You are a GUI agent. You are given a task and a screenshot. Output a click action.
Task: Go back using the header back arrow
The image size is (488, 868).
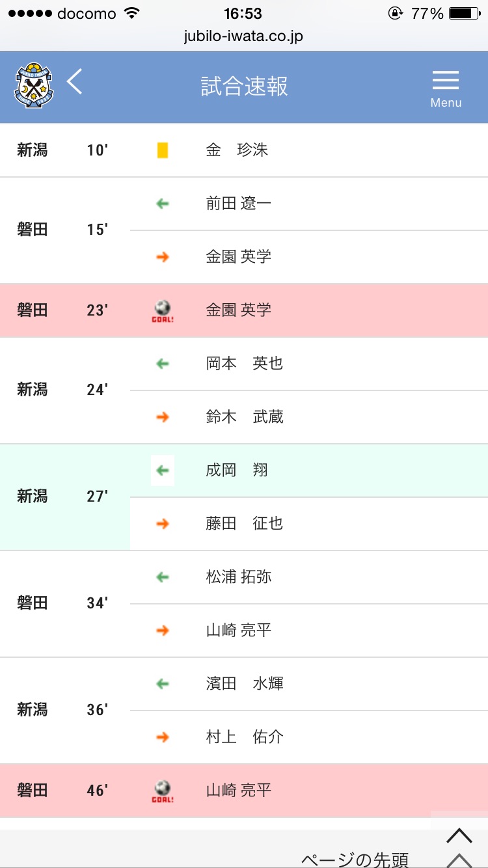click(x=75, y=83)
